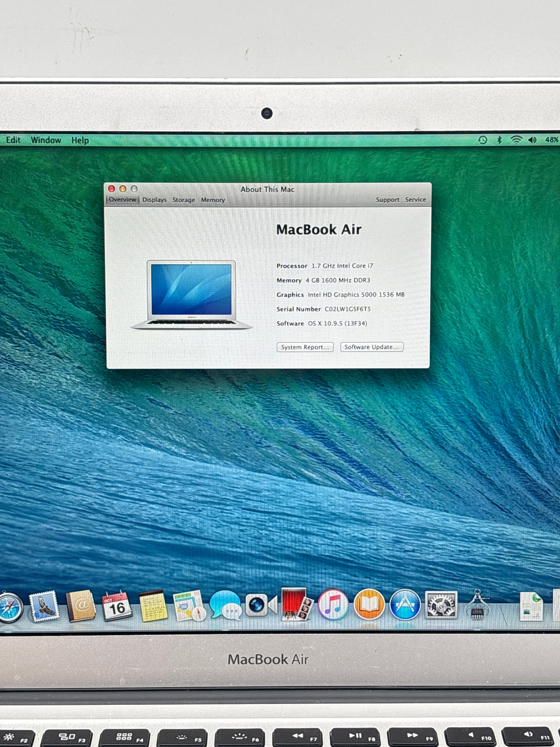Click the OS X 10.9.5 (13F34) version text
Screen dimensions: 560x747
pos(337,323)
